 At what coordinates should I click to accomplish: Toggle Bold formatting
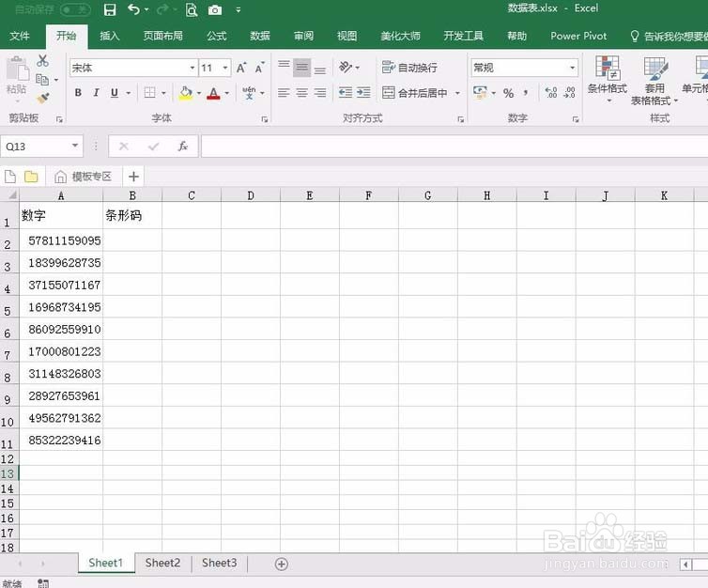[x=78, y=93]
